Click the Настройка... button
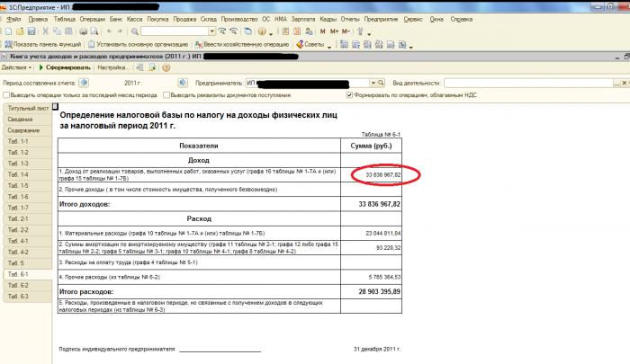The image size is (630, 364). click(x=113, y=67)
